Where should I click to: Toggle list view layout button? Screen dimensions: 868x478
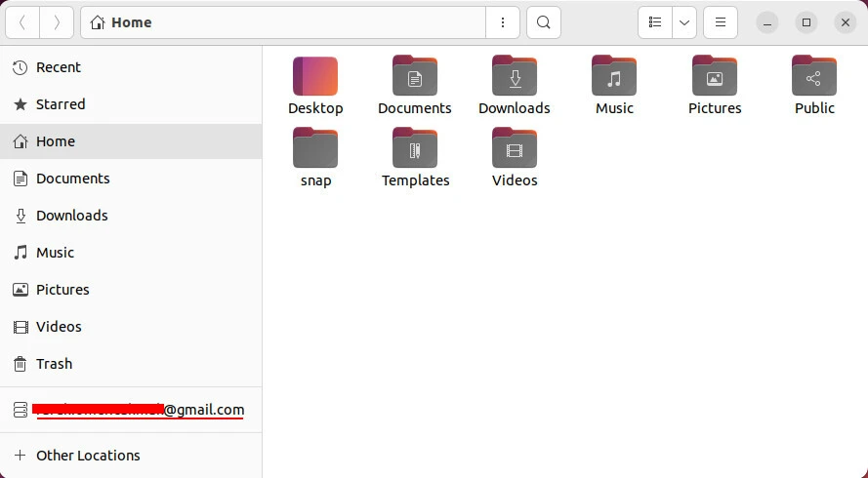[x=655, y=22]
